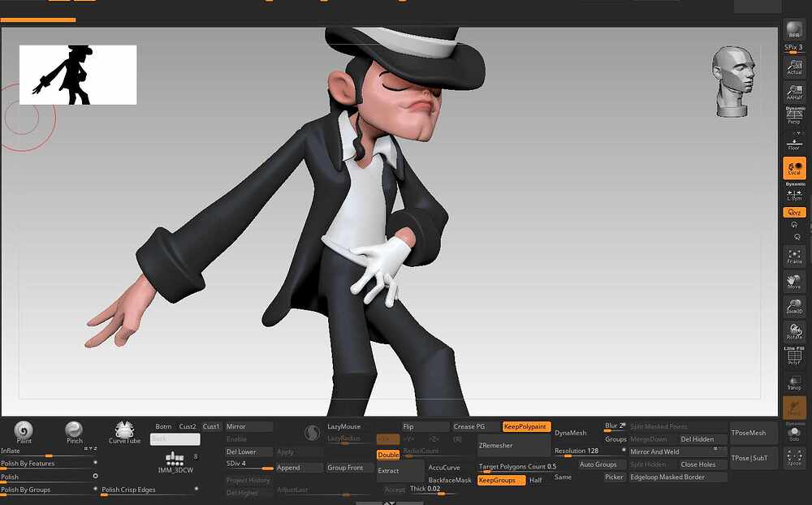Screen dimensions: 812x505
Task: Click the Extract button
Action: coord(400,471)
